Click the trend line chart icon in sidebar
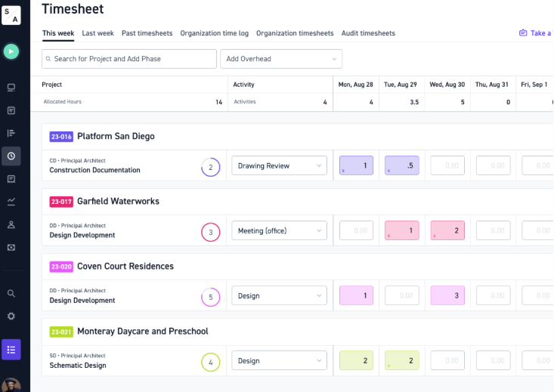Screen dimensions: 554x392 pyautogui.click(x=11, y=202)
